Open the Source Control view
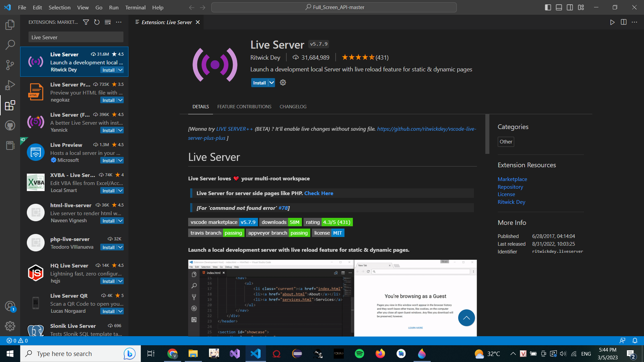644x362 pixels. tap(10, 65)
